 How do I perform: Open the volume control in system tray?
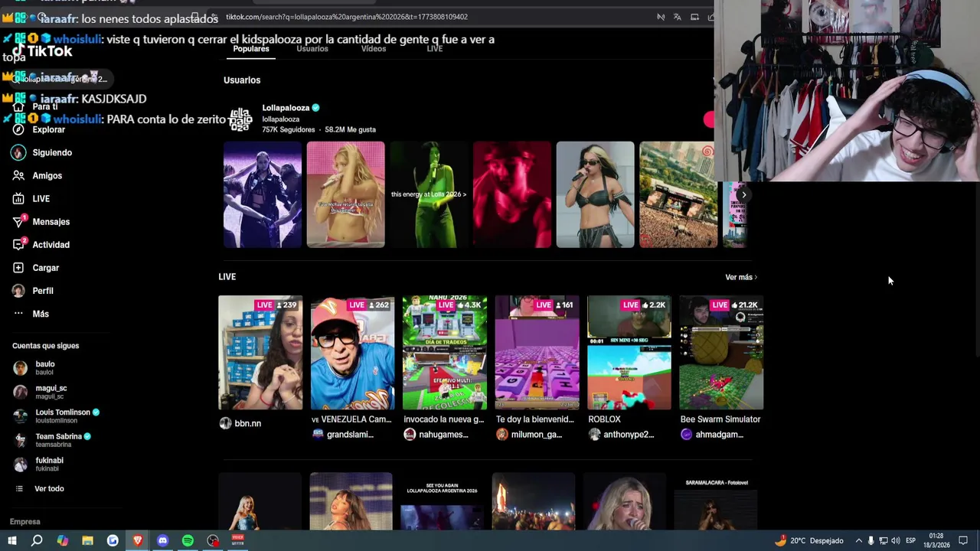click(895, 540)
